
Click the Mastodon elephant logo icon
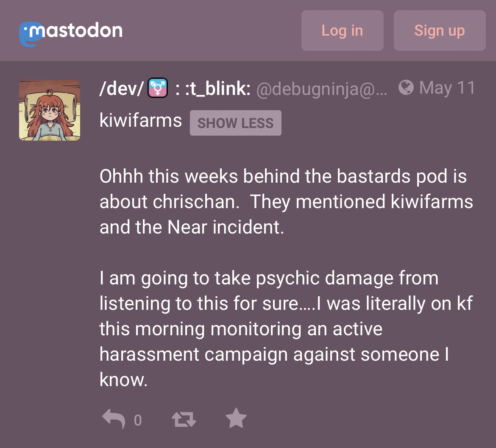click(x=31, y=34)
